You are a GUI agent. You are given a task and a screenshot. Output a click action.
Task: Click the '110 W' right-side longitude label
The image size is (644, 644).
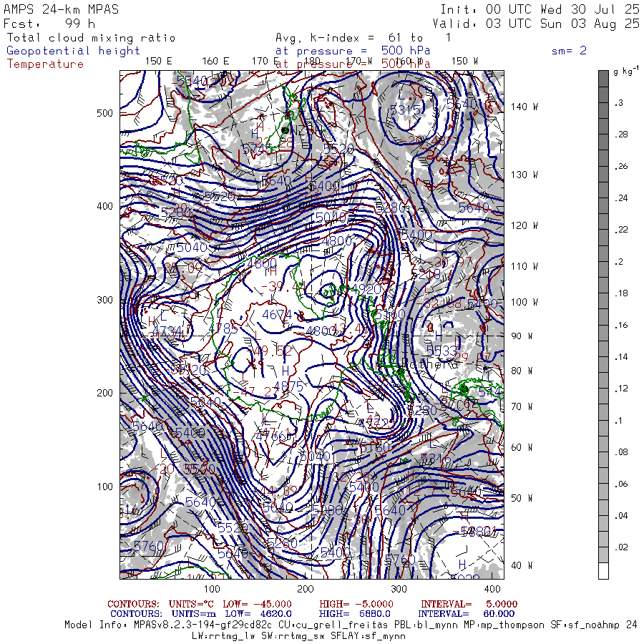coord(524,267)
